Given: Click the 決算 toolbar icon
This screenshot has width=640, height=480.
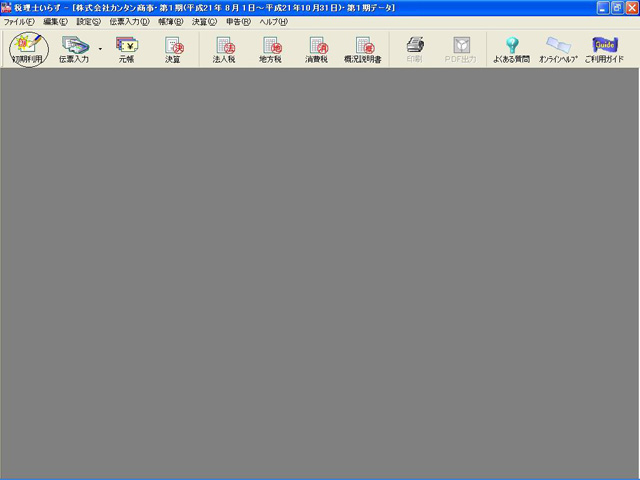Looking at the screenshot, I should pos(173,47).
